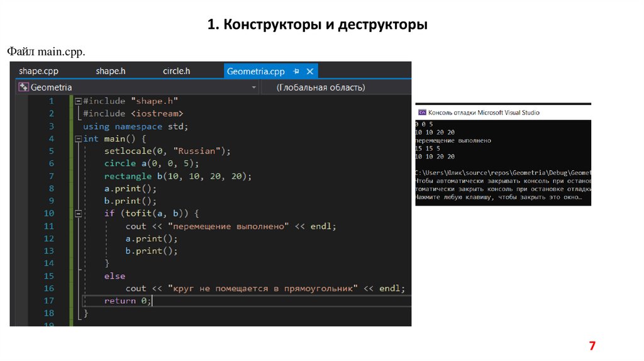Screen dimensions: 644x361
Task: Open the Geometria project scope dropdown
Action: click(x=254, y=87)
